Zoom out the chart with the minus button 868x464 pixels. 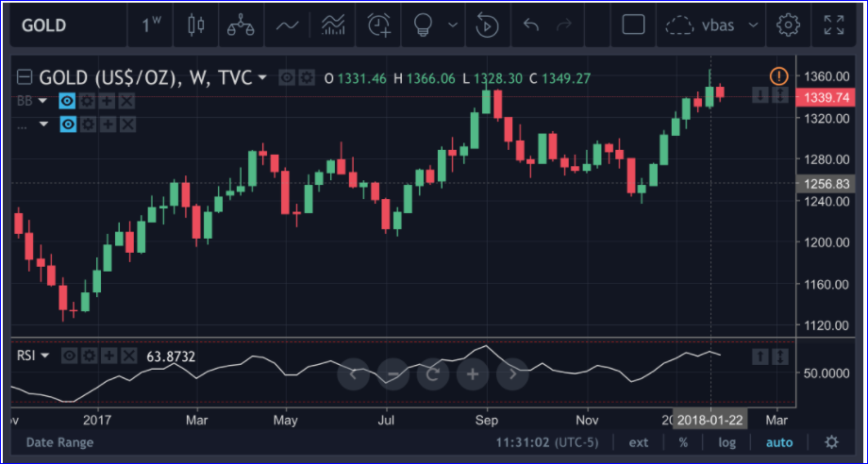tap(393, 374)
